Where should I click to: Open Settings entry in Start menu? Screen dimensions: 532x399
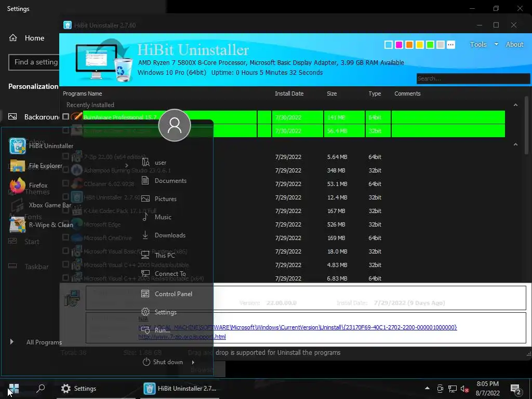pos(159,312)
